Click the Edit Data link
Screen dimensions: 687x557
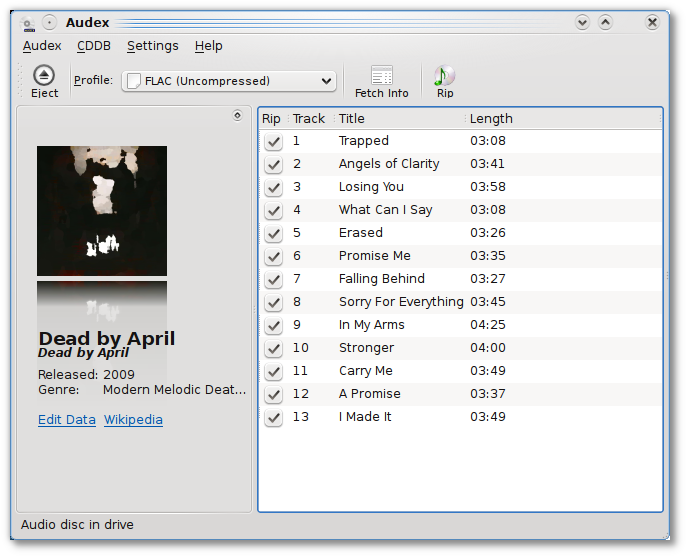click(67, 419)
